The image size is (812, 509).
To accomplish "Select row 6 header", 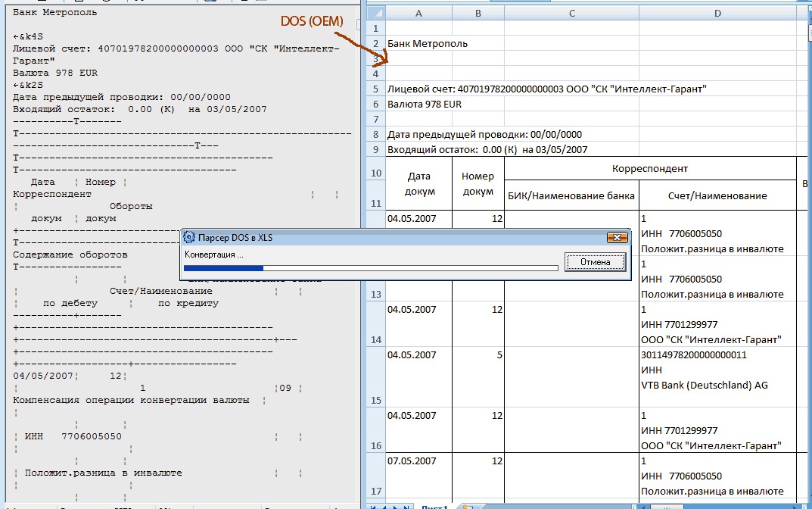I will coord(376,104).
